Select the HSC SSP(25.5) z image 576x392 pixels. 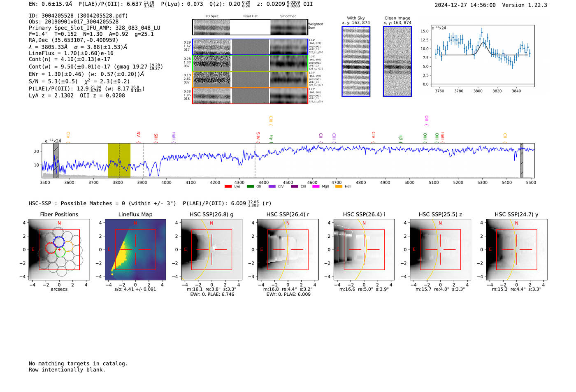point(440,249)
